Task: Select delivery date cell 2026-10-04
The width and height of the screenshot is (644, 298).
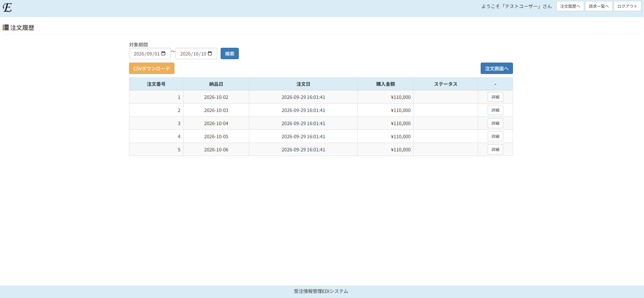Action: pyautogui.click(x=216, y=123)
